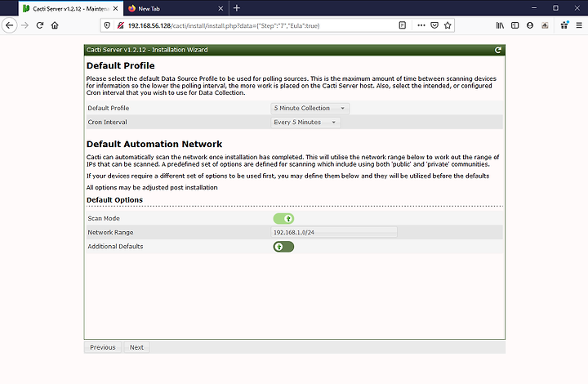This screenshot has height=384, width=588.
Task: Open the browser home page
Action: [55, 25]
